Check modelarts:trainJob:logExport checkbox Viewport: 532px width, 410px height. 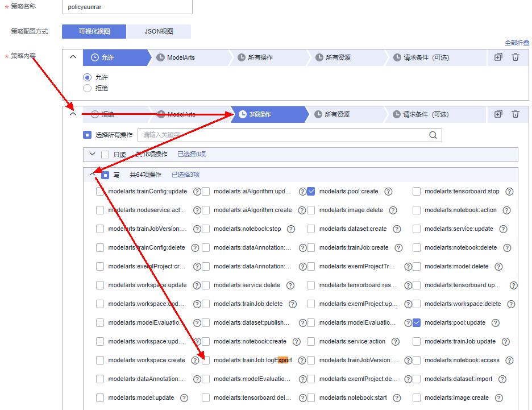(206, 360)
